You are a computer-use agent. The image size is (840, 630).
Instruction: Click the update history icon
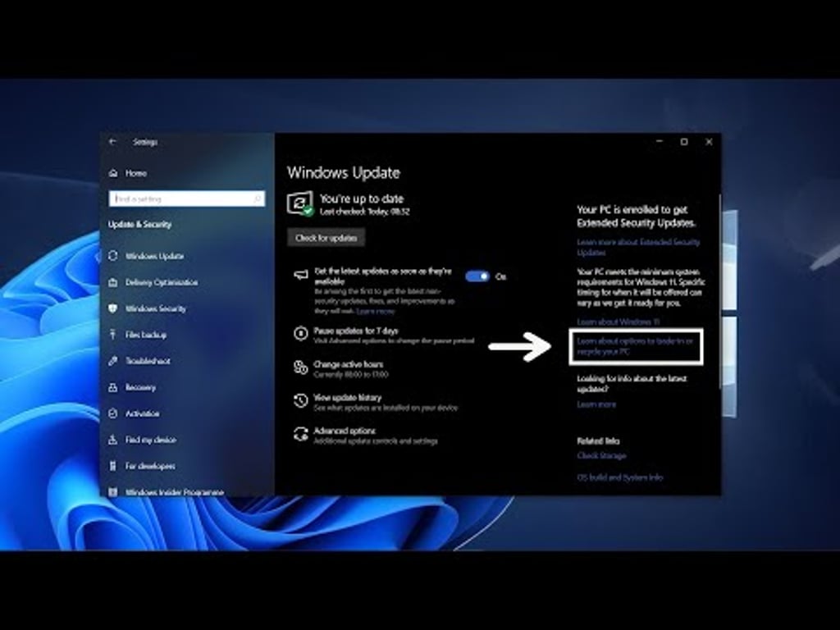pos(300,400)
